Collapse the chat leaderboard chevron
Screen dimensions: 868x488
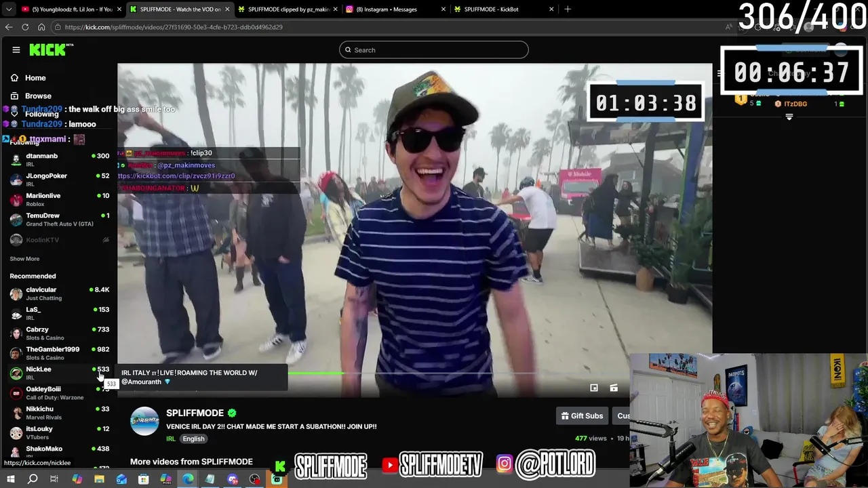point(789,117)
